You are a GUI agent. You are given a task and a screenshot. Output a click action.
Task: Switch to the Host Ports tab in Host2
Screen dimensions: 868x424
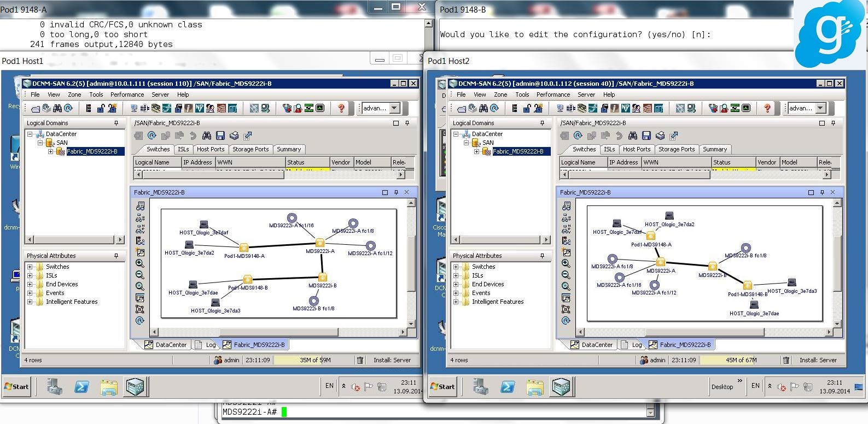click(637, 149)
